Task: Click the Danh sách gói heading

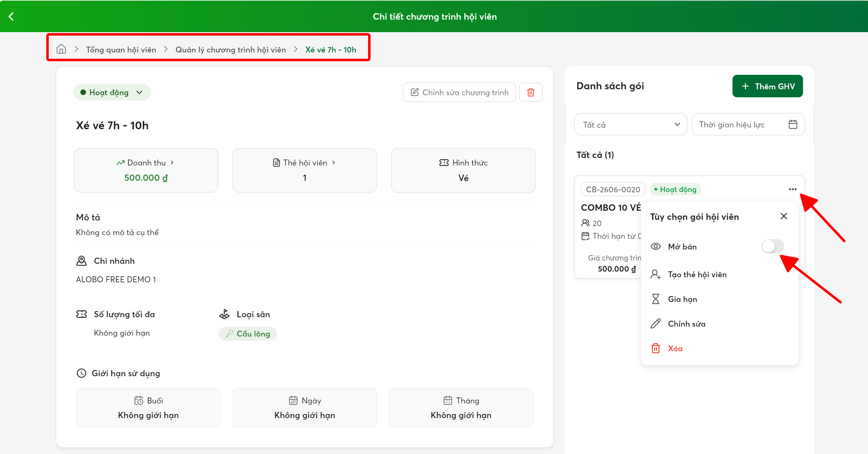Action: pyautogui.click(x=610, y=86)
